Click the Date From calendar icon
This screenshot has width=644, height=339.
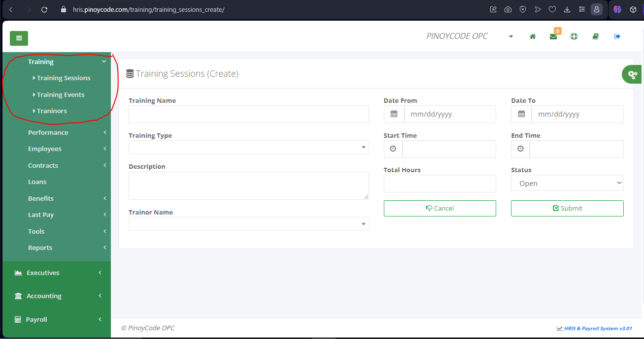tap(394, 114)
